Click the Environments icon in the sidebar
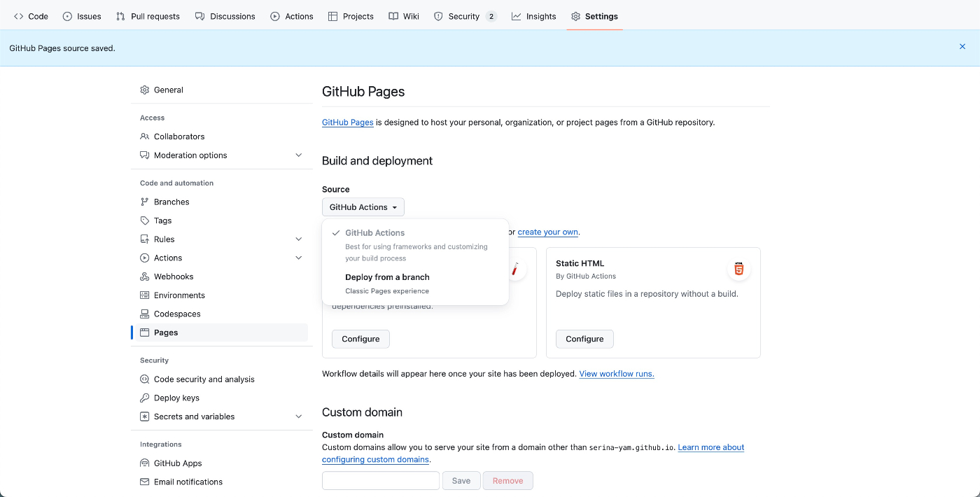Image resolution: width=980 pixels, height=497 pixels. [144, 295]
